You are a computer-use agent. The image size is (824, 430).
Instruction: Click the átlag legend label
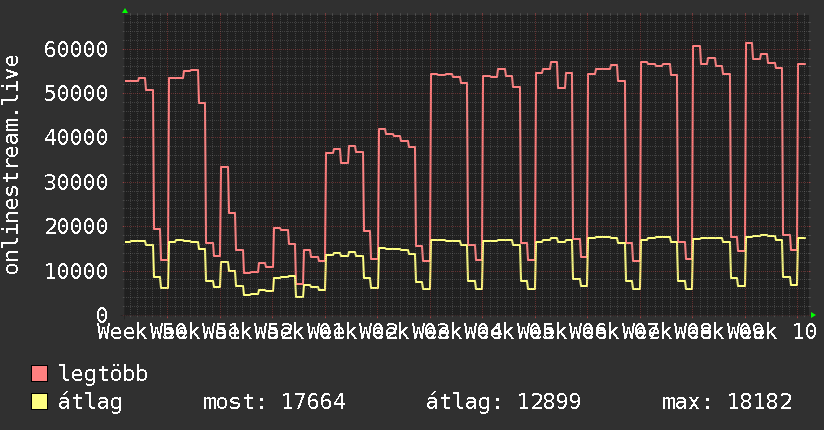pyautogui.click(x=90, y=402)
